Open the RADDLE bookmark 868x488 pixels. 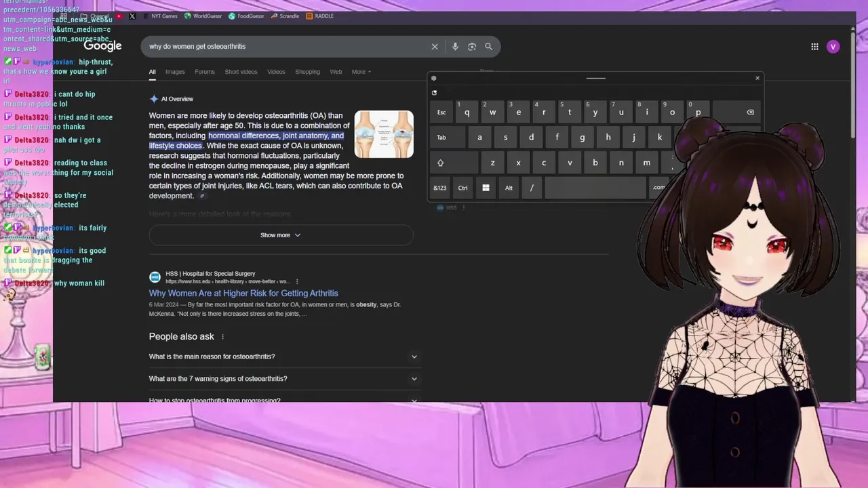(320, 16)
